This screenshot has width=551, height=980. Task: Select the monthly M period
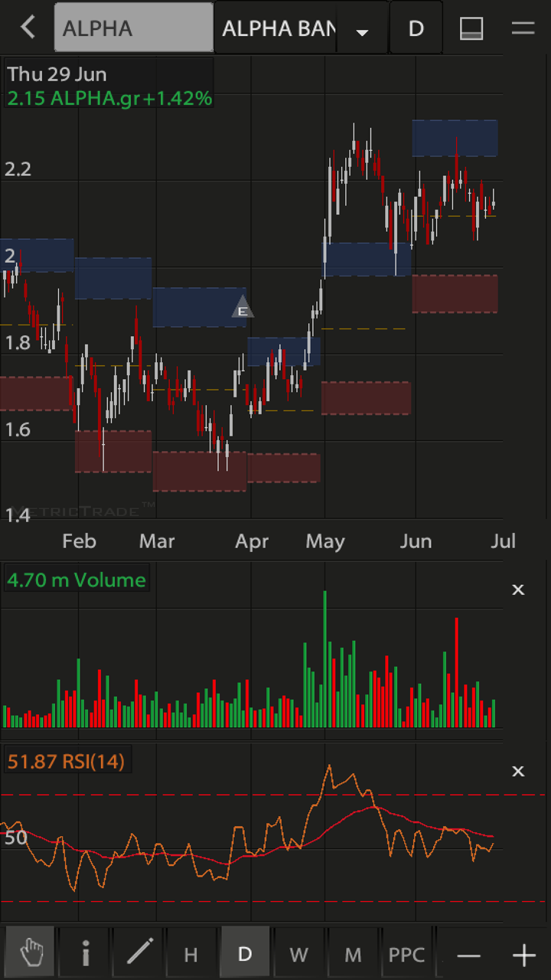(x=353, y=955)
